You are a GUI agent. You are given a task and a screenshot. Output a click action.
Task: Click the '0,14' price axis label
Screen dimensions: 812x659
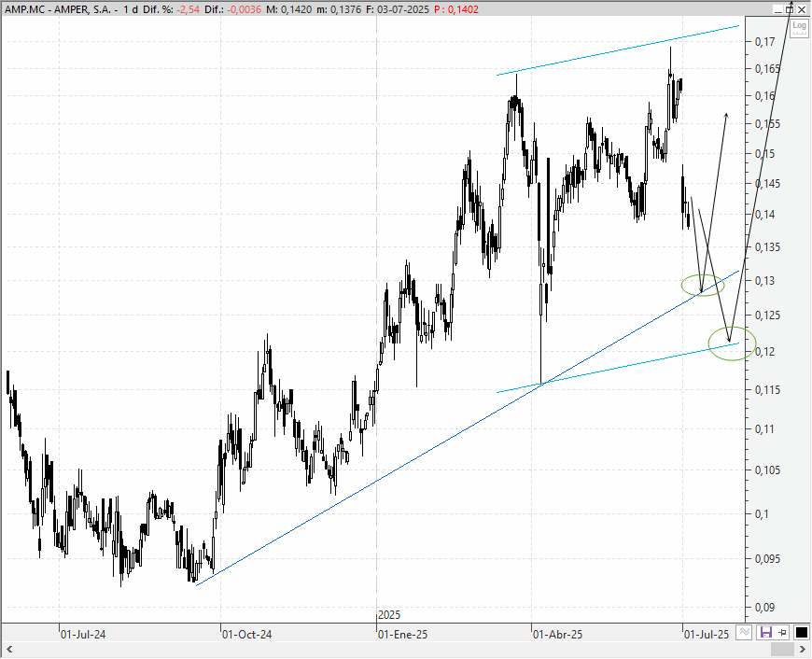[x=765, y=215]
